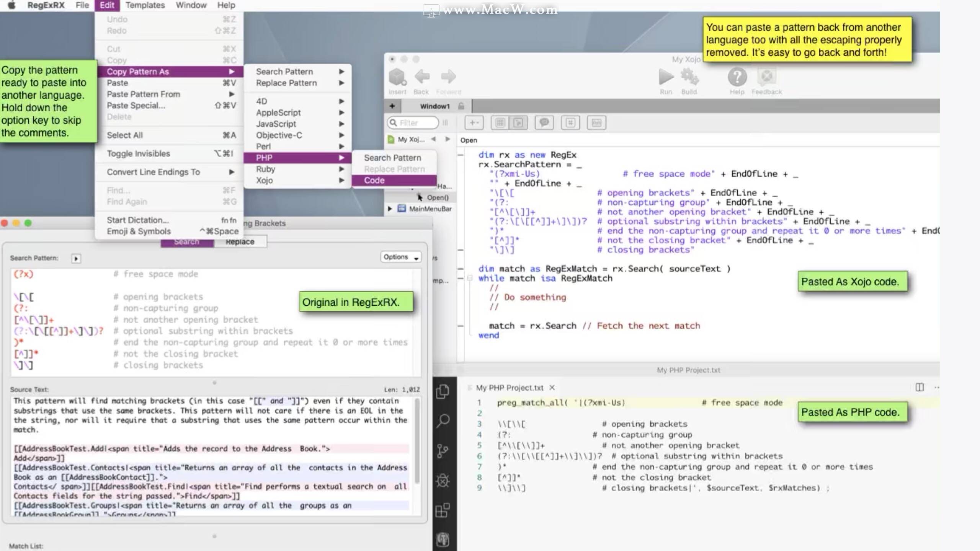Select the My Xoj... project item in the navigator

click(x=407, y=139)
